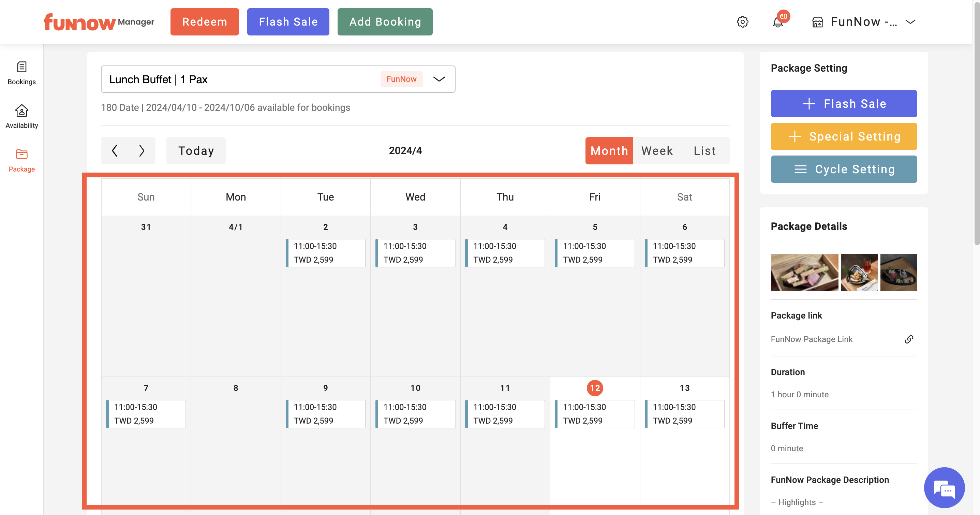Go to next month arrow

pos(142,151)
